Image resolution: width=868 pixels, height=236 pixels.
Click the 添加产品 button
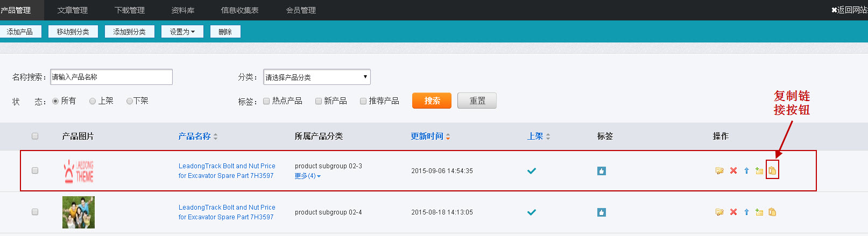point(20,32)
